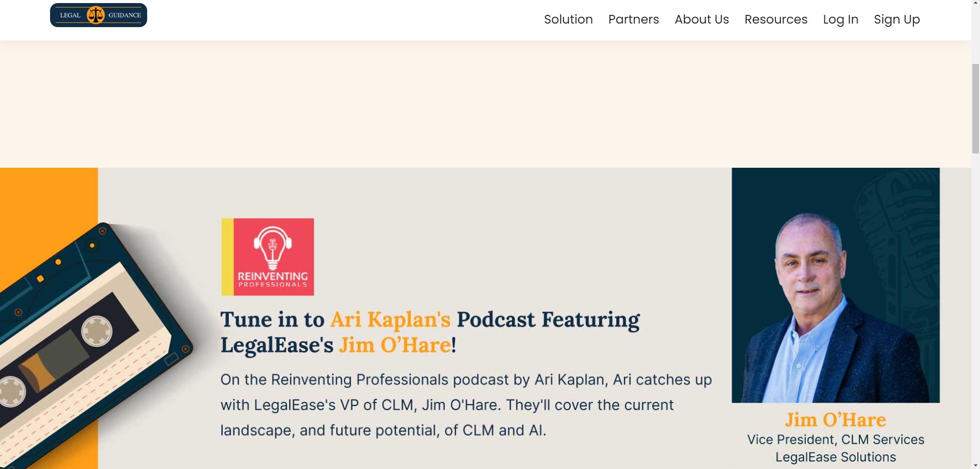Click orange "Jim O'Hare" in the headline
Viewport: 980px width, 469px height.
pos(395,345)
